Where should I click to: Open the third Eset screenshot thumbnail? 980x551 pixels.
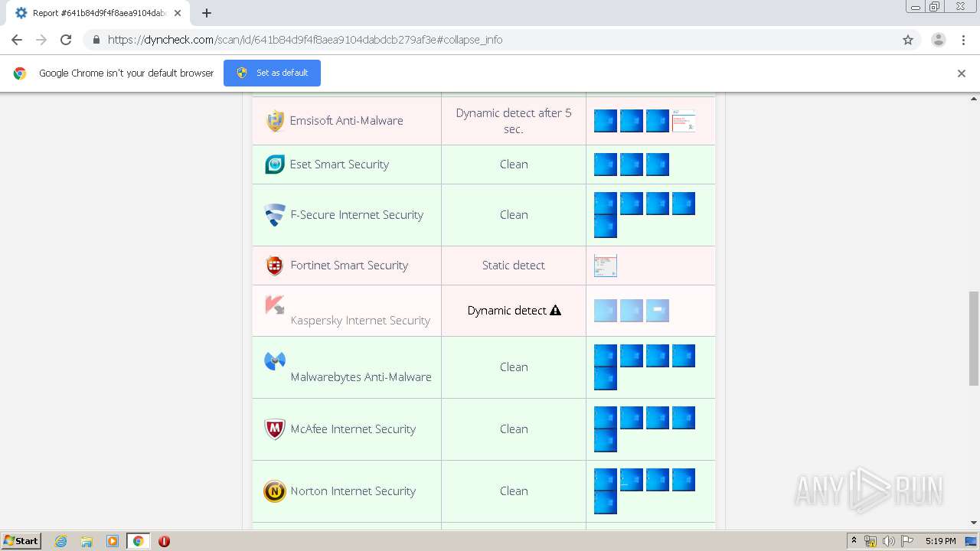tap(658, 165)
